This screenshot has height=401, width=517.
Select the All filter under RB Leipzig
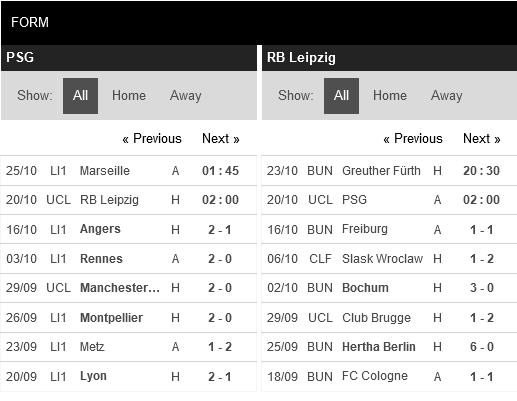click(341, 96)
